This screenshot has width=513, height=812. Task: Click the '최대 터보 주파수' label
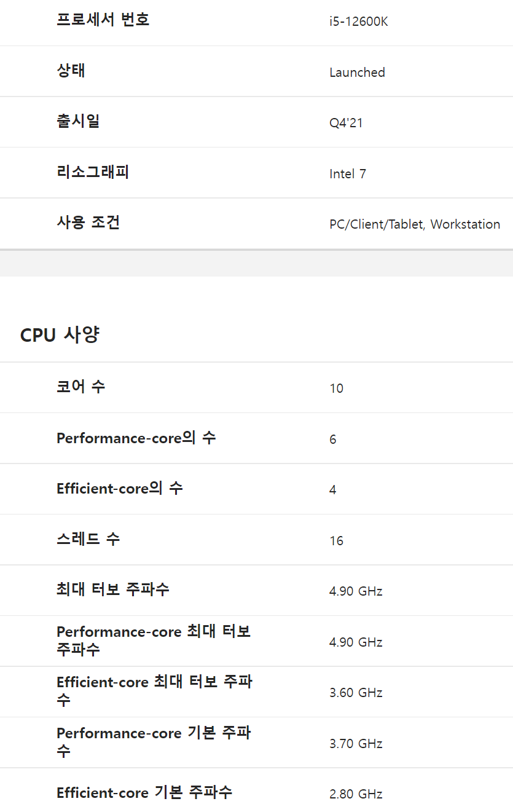tap(112, 589)
